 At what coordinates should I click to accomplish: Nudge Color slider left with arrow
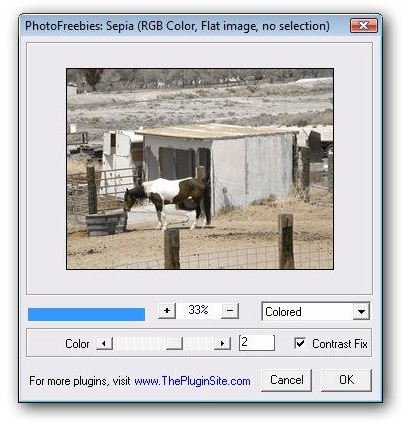(x=104, y=343)
